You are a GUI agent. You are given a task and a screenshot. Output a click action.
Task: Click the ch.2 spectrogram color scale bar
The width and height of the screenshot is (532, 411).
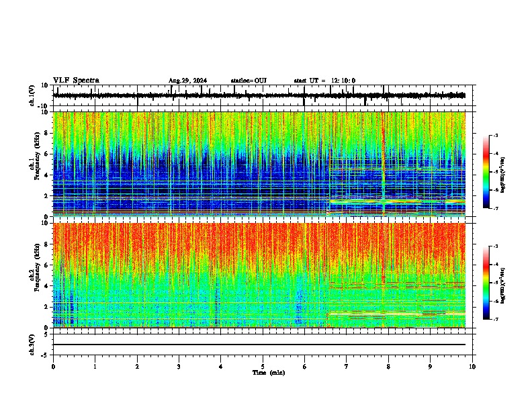click(x=486, y=283)
